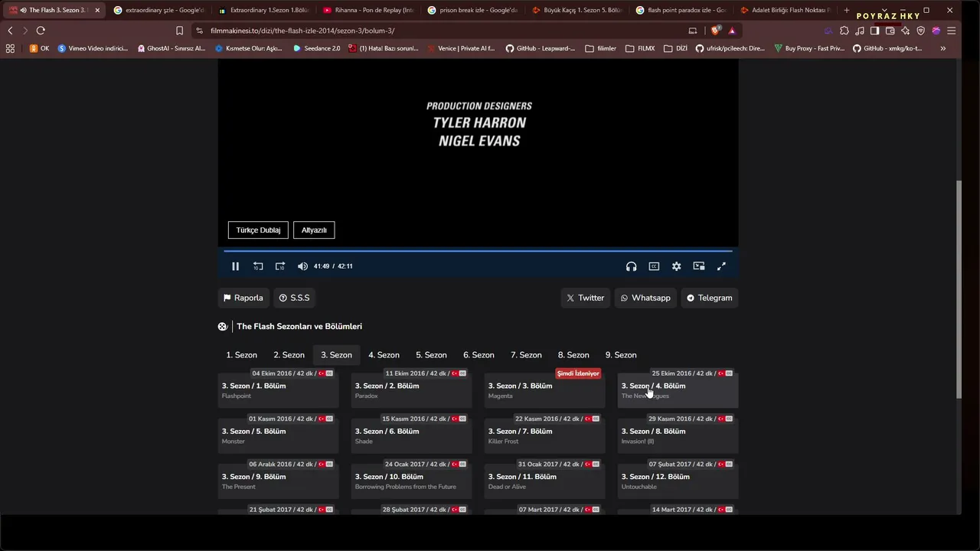Open episode 9 The Present
Image resolution: width=980 pixels, height=551 pixels.
[x=279, y=481]
